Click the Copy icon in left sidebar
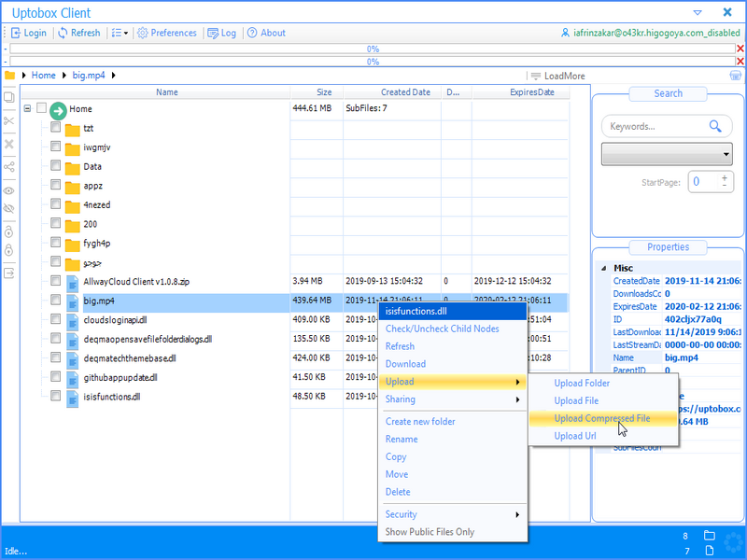 (x=9, y=97)
